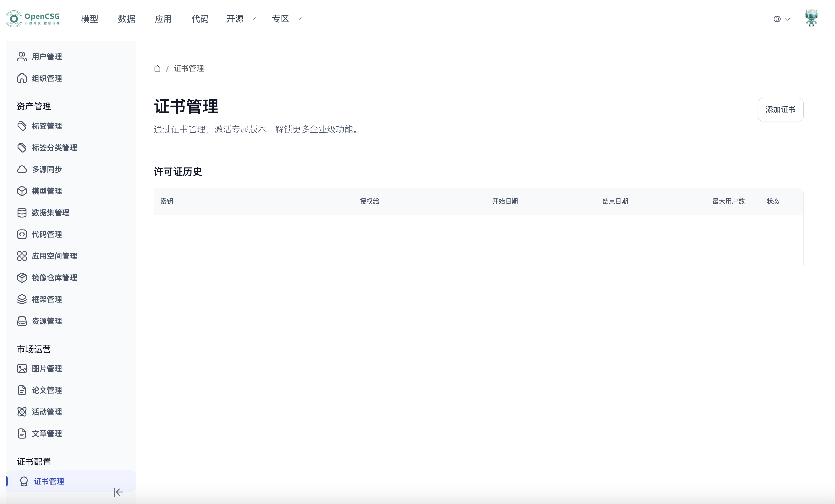This screenshot has height=504, width=835.
Task: Go to the 模型 navigation item
Action: pos(90,19)
